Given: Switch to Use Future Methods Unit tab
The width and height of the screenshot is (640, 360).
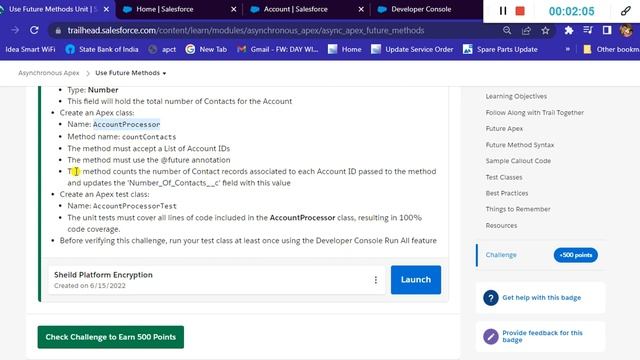Looking at the screenshot, I should (x=53, y=9).
